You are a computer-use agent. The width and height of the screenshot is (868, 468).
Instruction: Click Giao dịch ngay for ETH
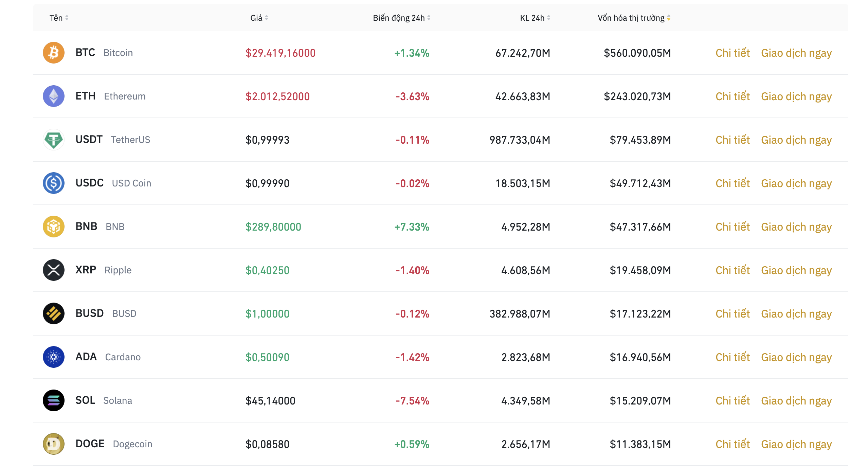[796, 97]
